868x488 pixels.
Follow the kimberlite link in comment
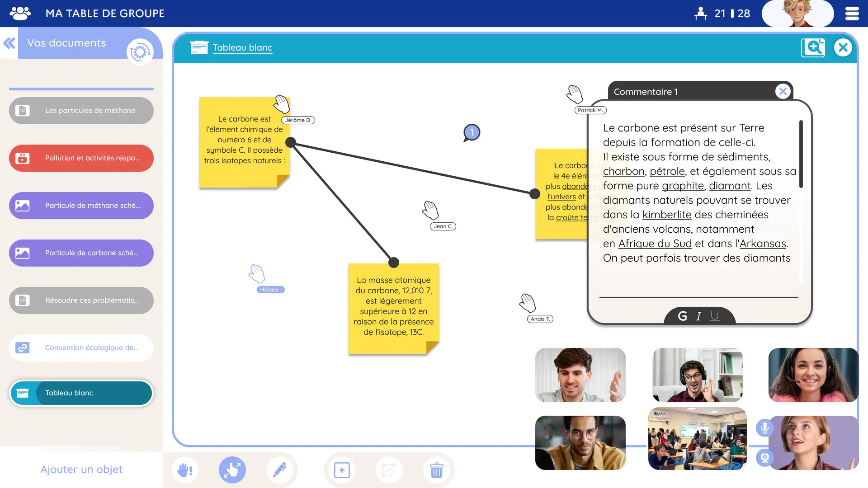pos(667,215)
